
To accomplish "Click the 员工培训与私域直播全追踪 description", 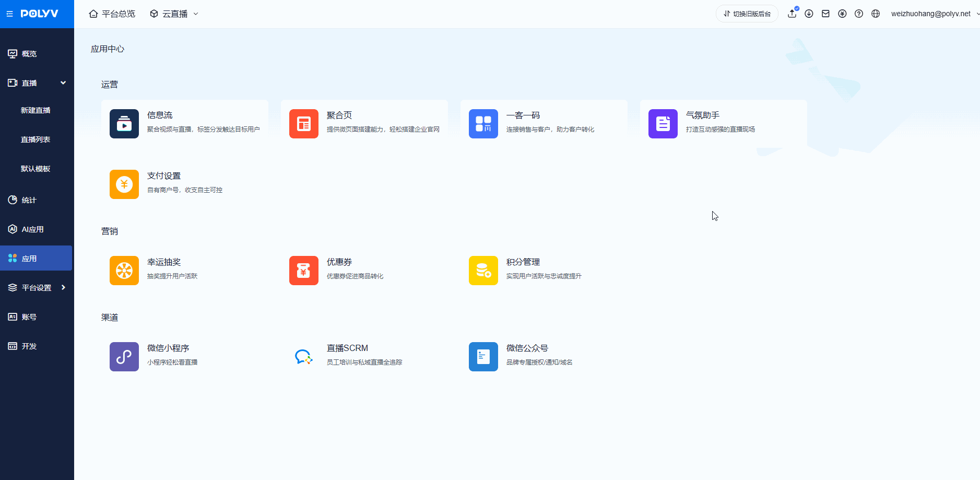I will tap(364, 362).
